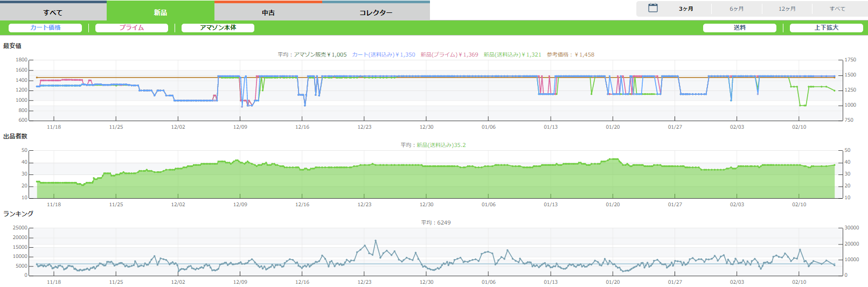Click the カート(送料込み) average legend label

pyautogui.click(x=383, y=54)
